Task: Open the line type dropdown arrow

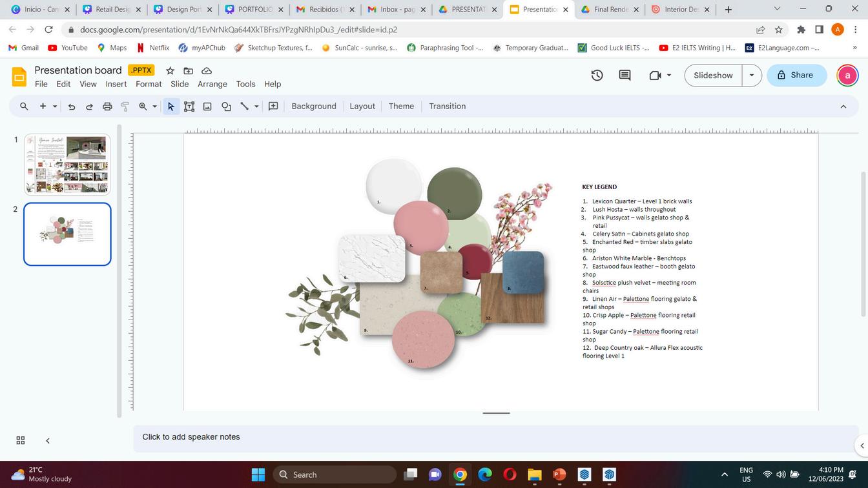Action: pyautogui.click(x=256, y=107)
